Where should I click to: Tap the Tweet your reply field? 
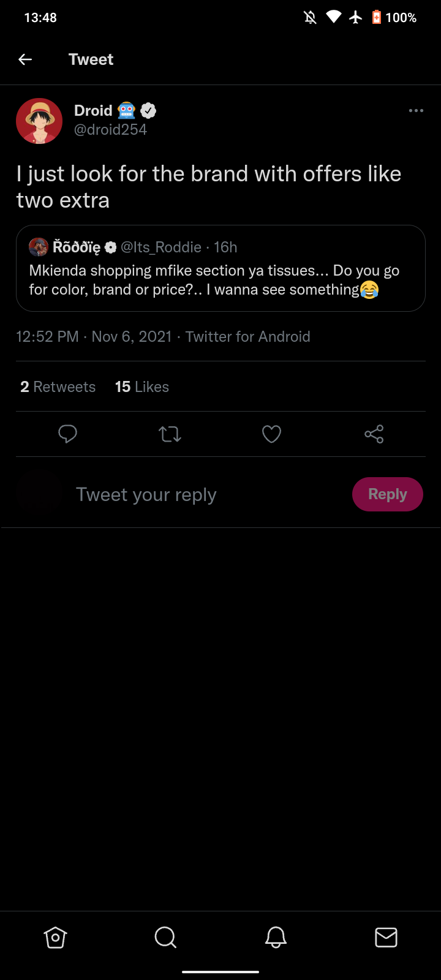click(x=184, y=494)
